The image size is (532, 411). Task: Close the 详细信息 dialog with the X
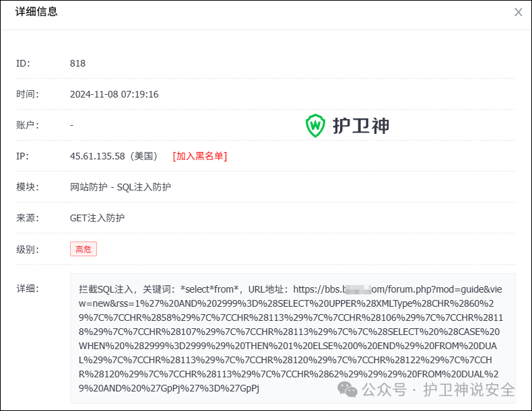(518, 12)
